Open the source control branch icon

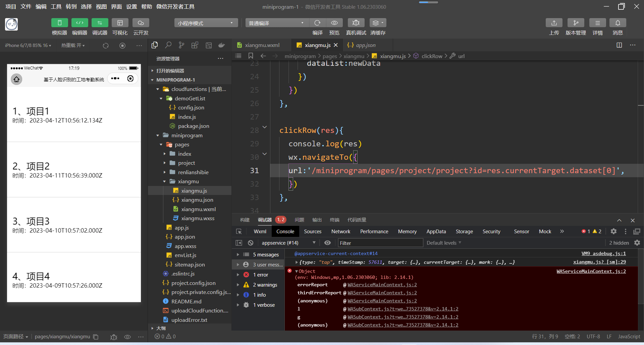(x=181, y=45)
